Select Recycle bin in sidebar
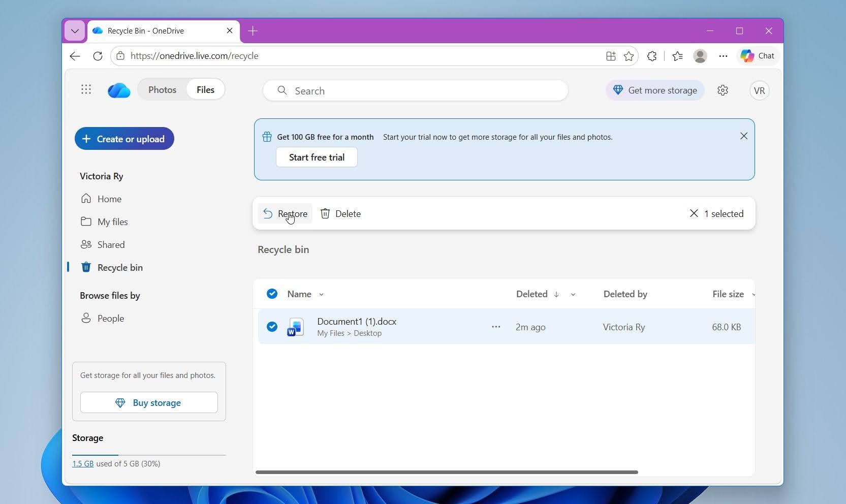Screen dimensions: 846x504 pyautogui.click(x=112, y=267)
